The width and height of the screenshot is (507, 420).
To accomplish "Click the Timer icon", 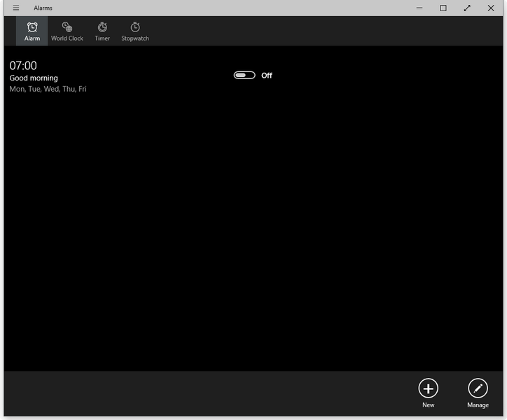I will tap(102, 27).
